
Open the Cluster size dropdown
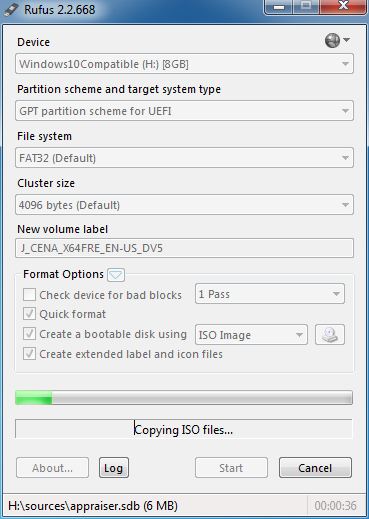tap(184, 205)
